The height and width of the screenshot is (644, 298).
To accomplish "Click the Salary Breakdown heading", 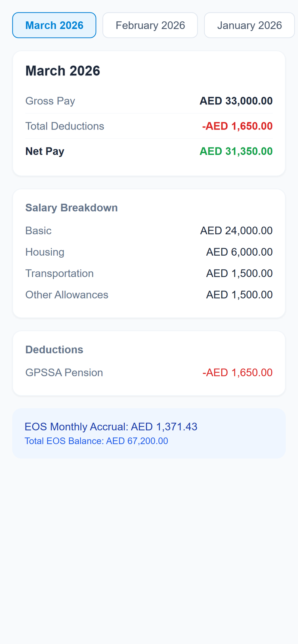I will tap(71, 208).
